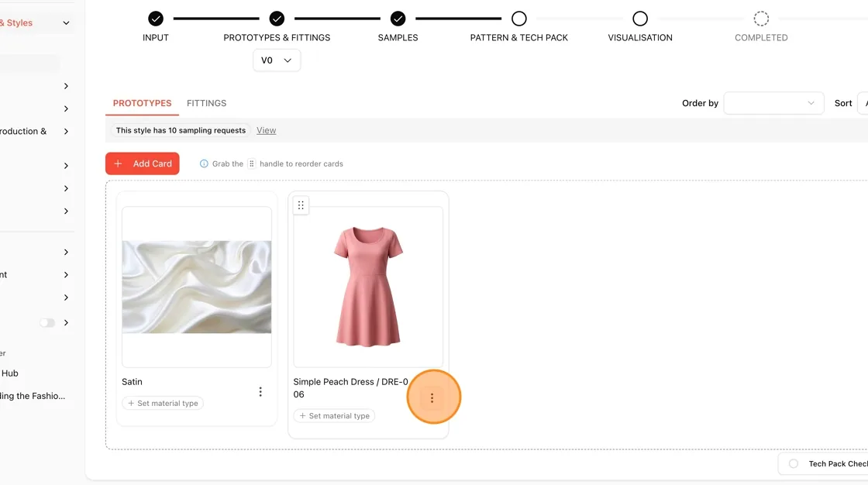This screenshot has width=868, height=485.
Task: Click the SAMPLES step label
Action: coord(398,38)
